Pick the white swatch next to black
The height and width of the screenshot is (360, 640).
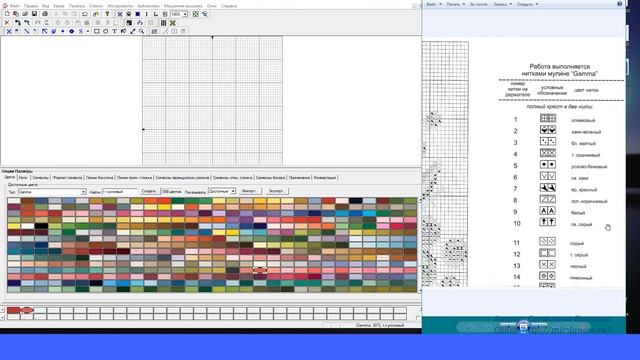point(27,226)
